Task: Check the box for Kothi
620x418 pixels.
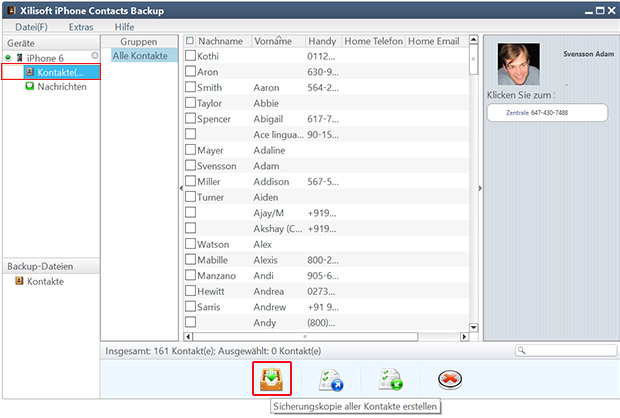Action: coord(191,55)
